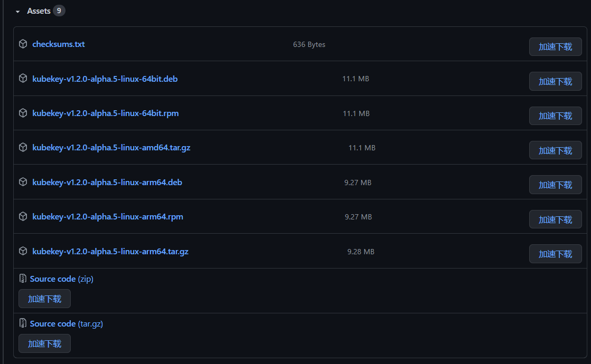Open the Source code (tar.gz) link

[x=67, y=324]
